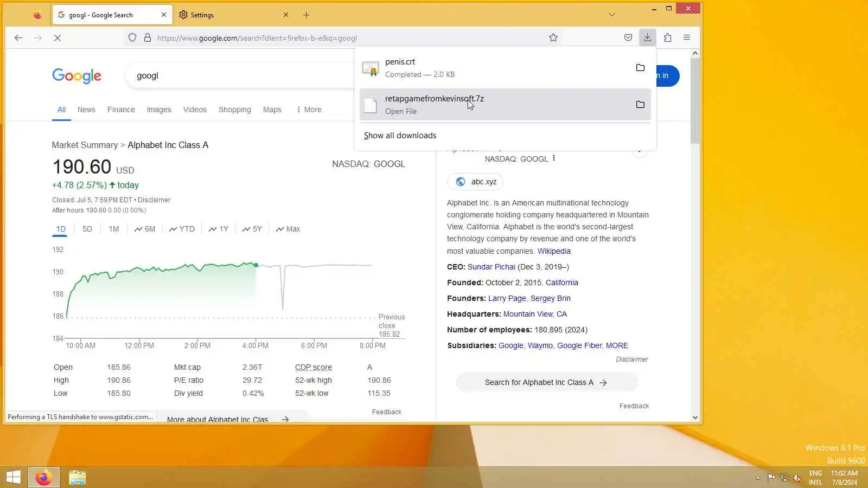Switch to Finance results
The height and width of the screenshot is (488, 868).
(x=121, y=110)
